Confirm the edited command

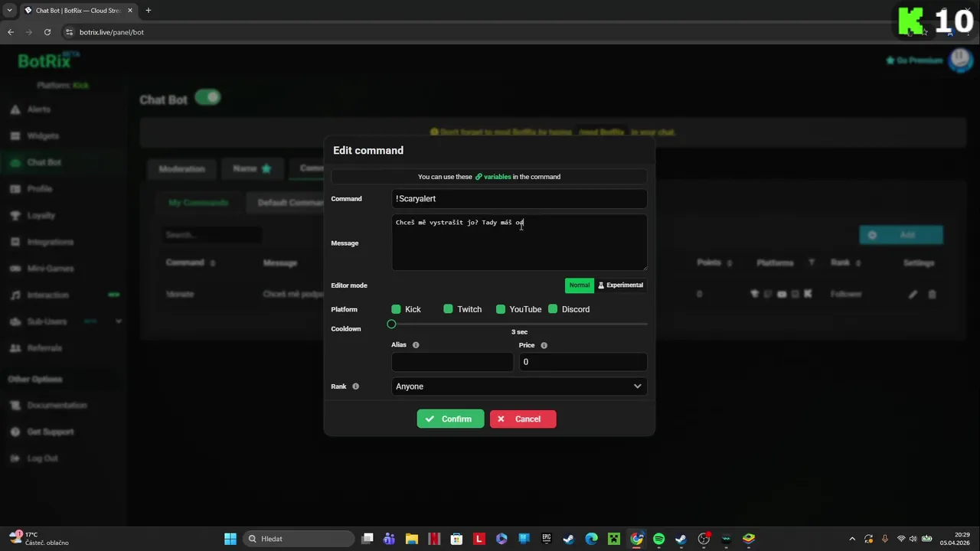pos(450,419)
